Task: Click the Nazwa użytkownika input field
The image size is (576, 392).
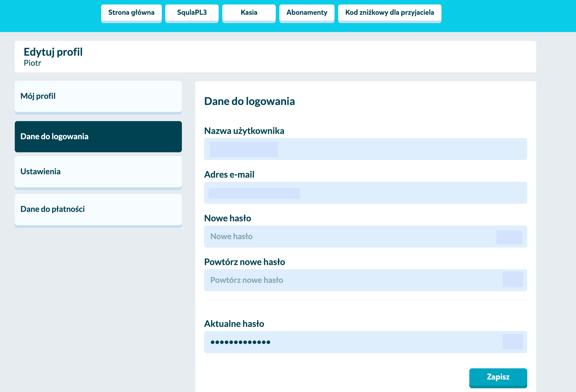Action: 365,149
